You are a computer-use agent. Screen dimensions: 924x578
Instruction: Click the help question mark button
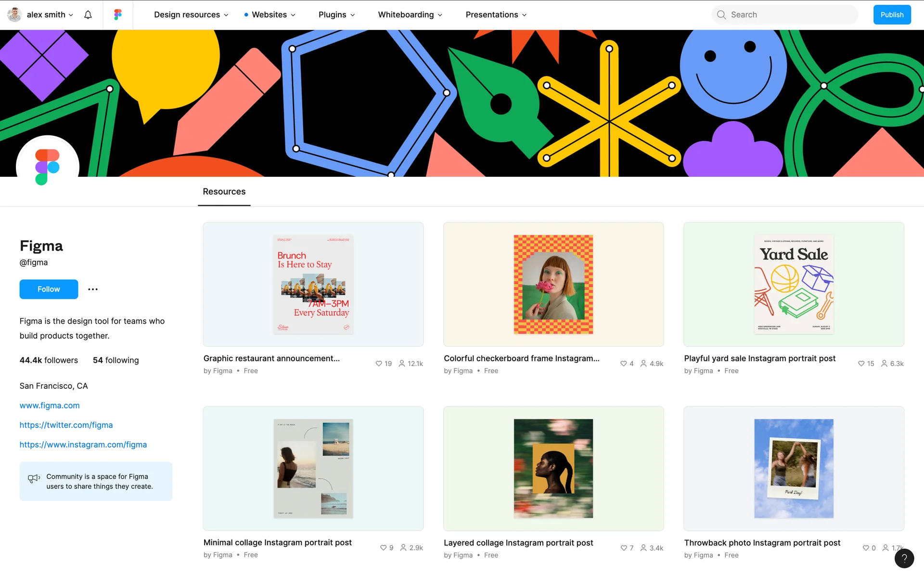click(904, 558)
